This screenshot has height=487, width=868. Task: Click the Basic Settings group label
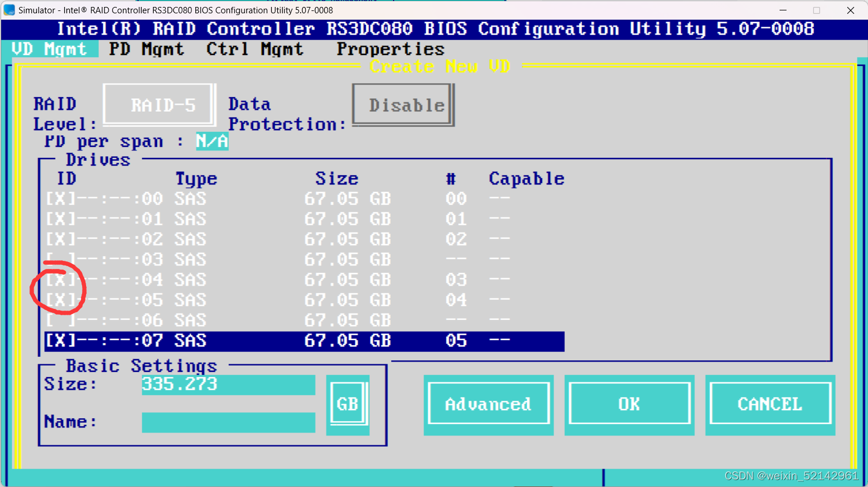click(142, 366)
